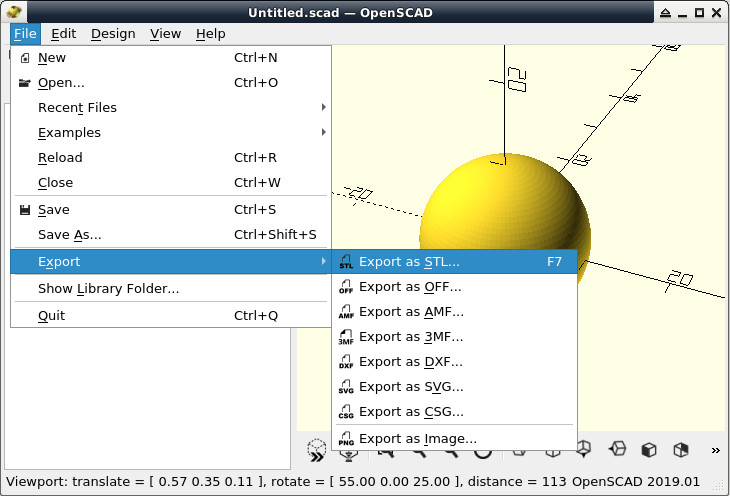
Task: Choose Export as SVG...
Action: pos(454,387)
